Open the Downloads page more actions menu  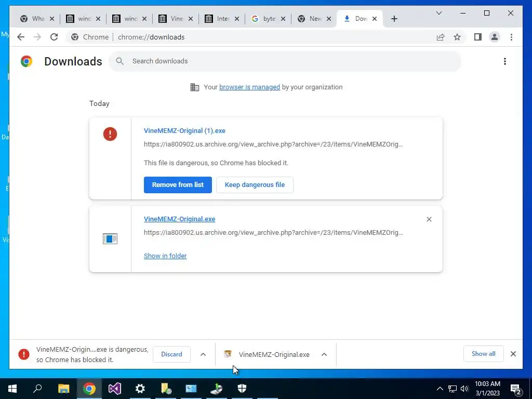(505, 61)
